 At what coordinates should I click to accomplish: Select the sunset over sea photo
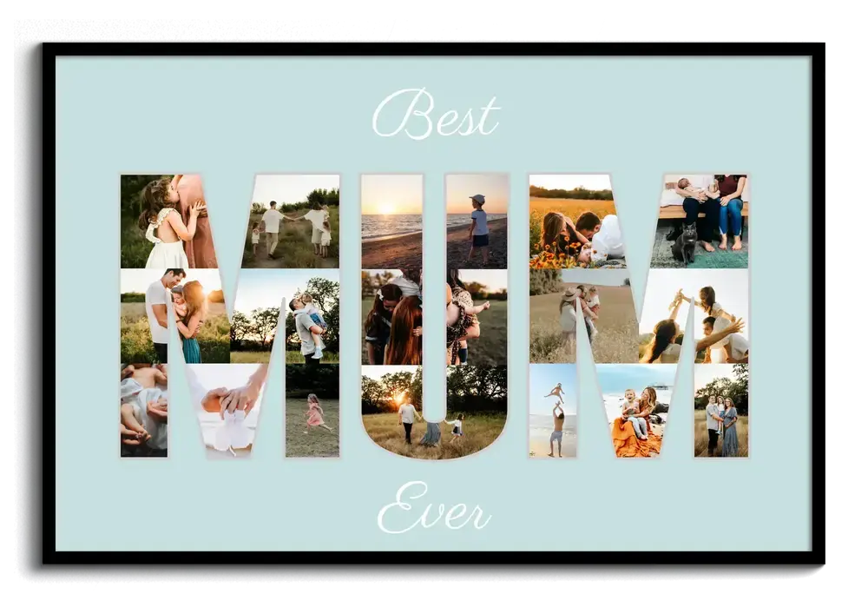tap(392, 221)
